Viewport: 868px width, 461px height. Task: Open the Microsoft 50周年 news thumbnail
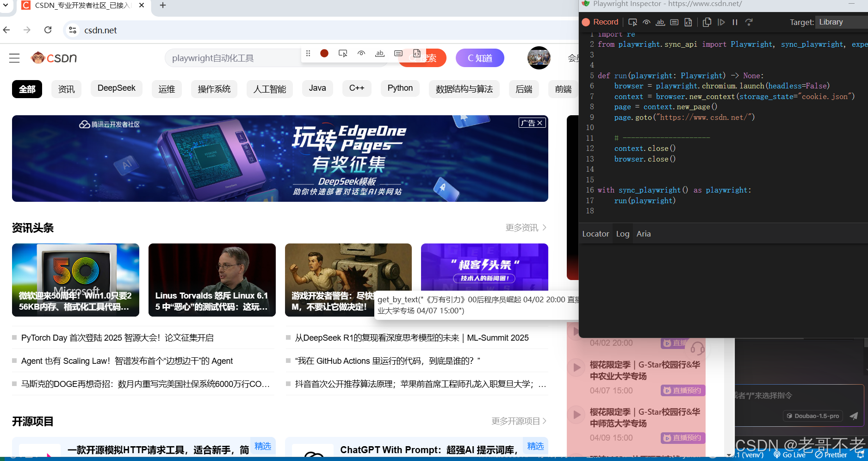pyautogui.click(x=75, y=280)
